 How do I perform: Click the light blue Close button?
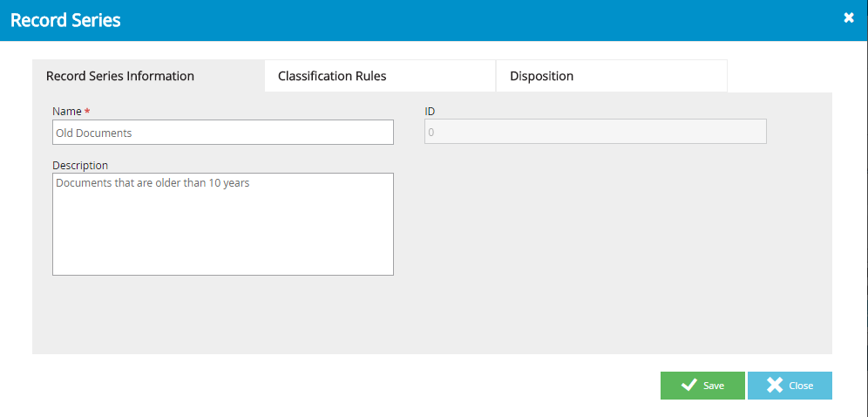790,386
